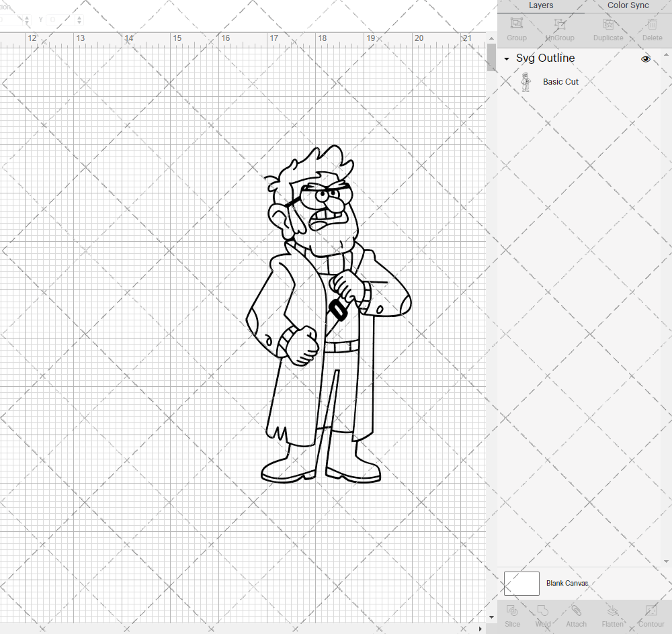Click the Delete trash icon
Screen dimensions: 672x634
point(652,24)
